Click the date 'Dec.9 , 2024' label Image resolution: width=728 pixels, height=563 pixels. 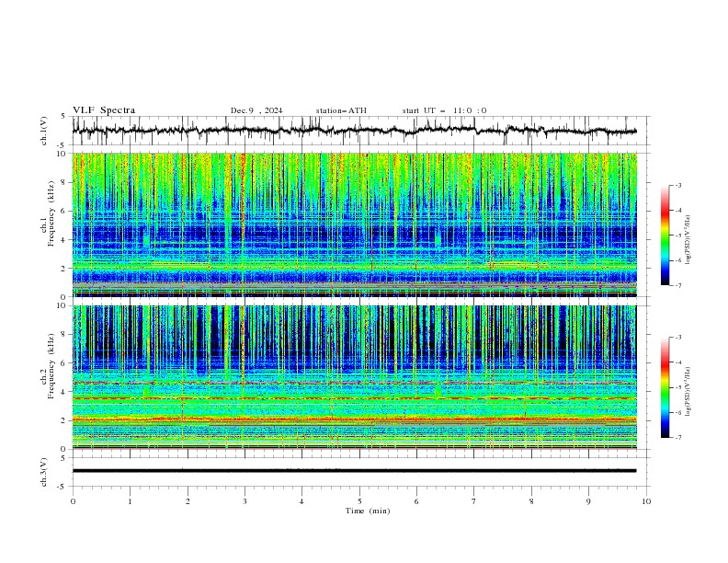tap(256, 110)
